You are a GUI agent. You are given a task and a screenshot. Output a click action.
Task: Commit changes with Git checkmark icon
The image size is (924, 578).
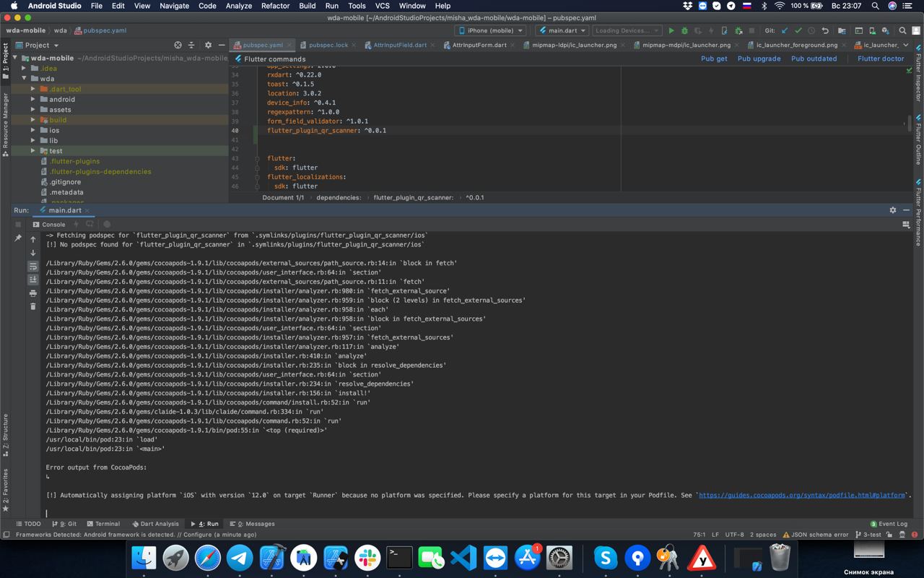(x=798, y=30)
